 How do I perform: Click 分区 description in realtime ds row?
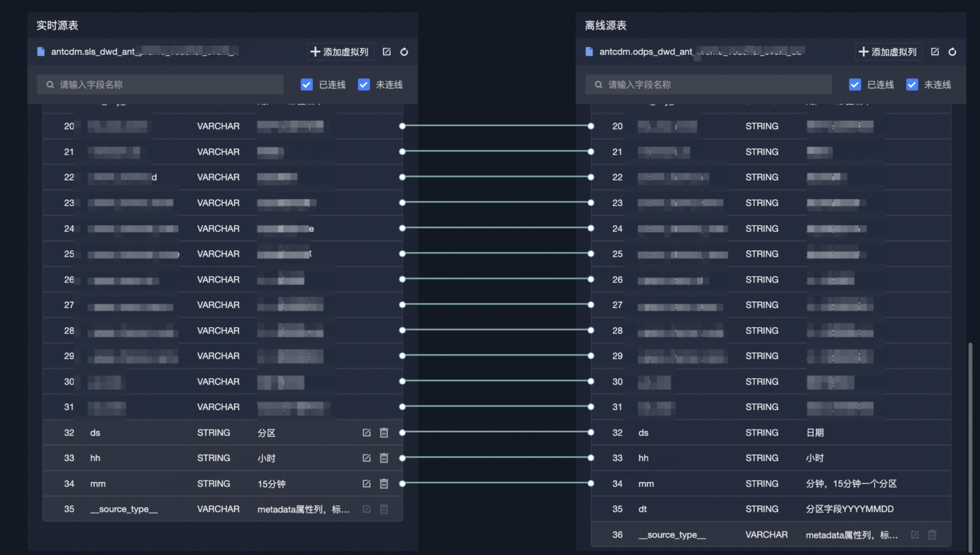267,433
